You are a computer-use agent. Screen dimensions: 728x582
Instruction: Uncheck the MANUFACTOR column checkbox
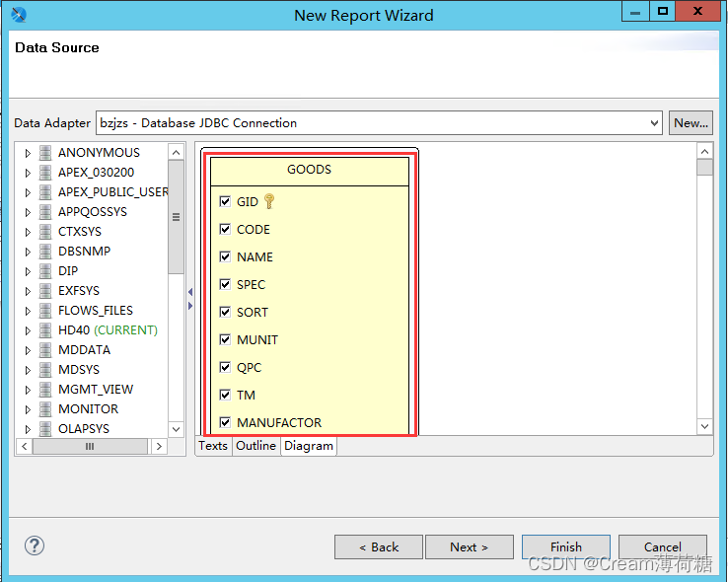(225, 422)
